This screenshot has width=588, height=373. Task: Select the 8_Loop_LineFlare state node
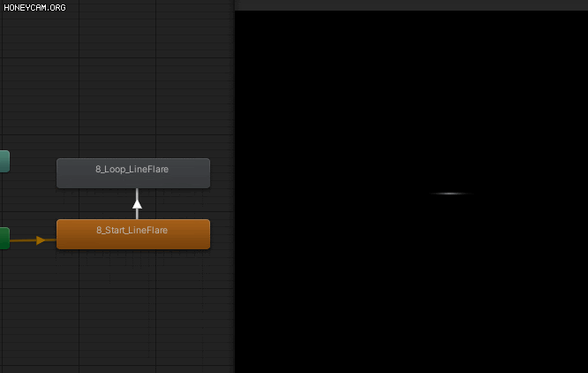(x=133, y=173)
